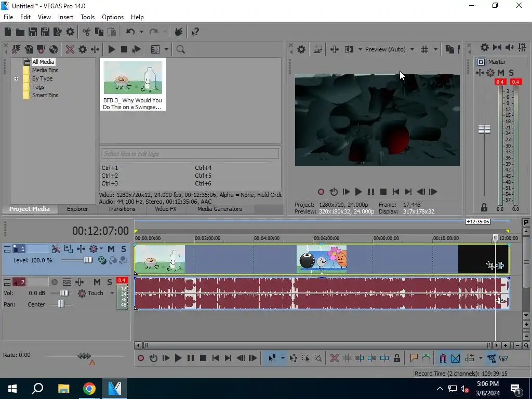Open Touch automation mode dropdown on track 2
The width and height of the screenshot is (532, 399).
click(112, 293)
